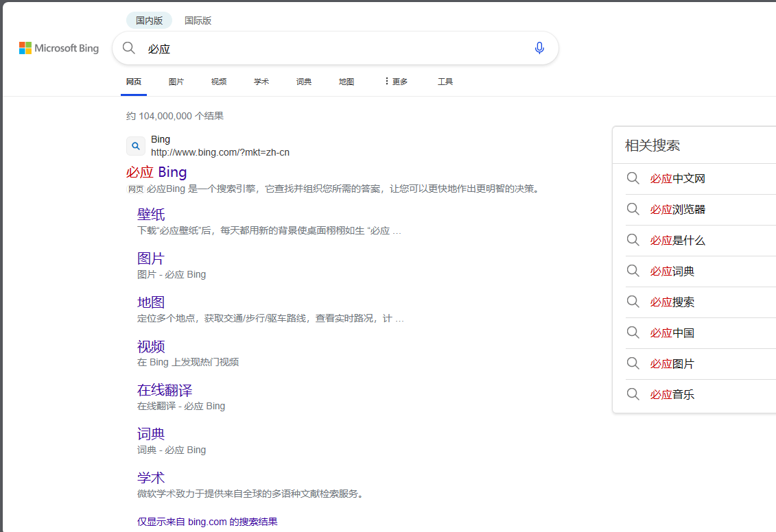Click the 词典 - 必应 Bing description

[172, 450]
